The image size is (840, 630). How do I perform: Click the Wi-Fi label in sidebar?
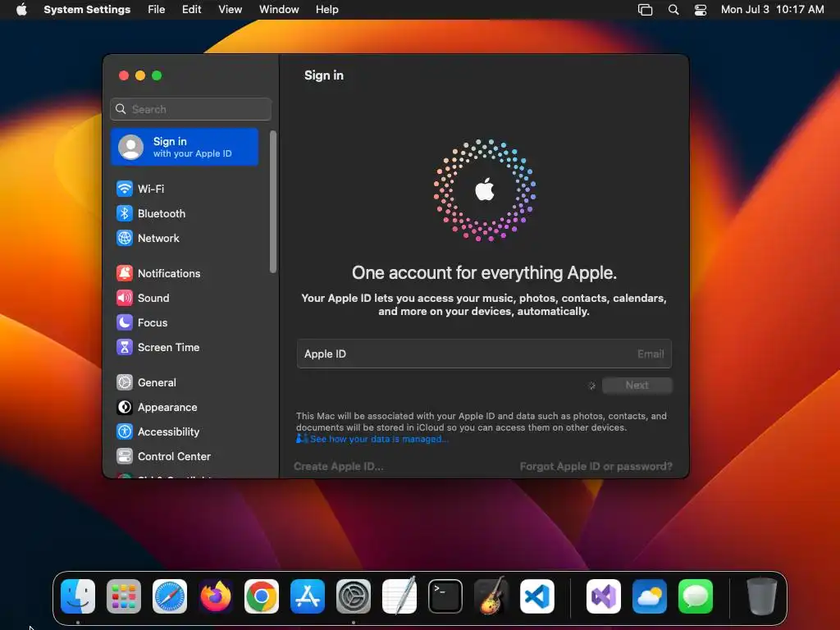151,189
